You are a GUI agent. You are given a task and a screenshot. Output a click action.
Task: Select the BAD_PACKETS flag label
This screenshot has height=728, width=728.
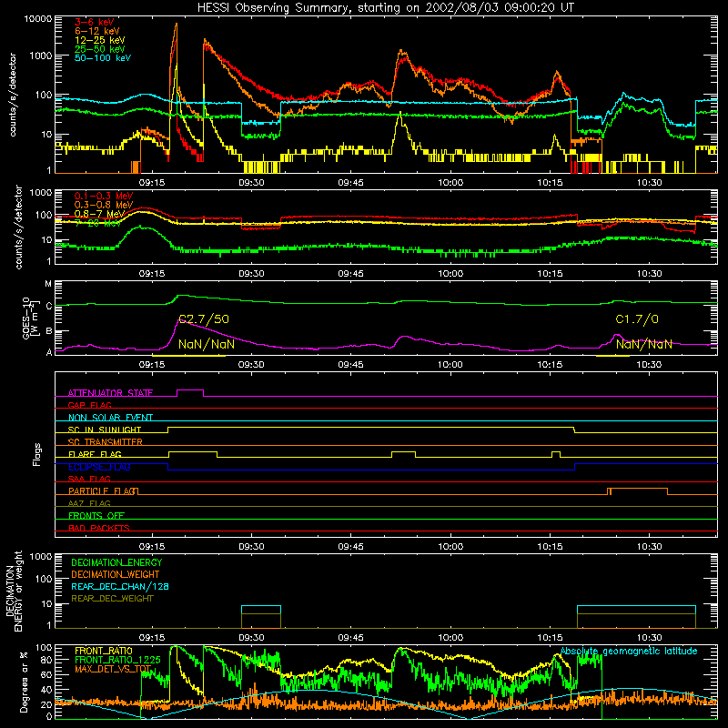99,528
